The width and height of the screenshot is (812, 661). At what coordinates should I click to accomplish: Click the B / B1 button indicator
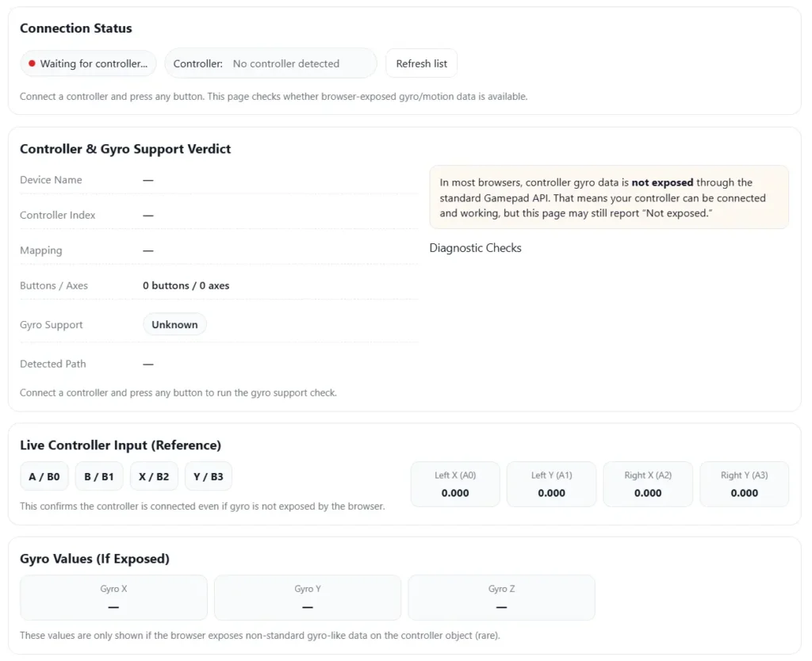(99, 476)
